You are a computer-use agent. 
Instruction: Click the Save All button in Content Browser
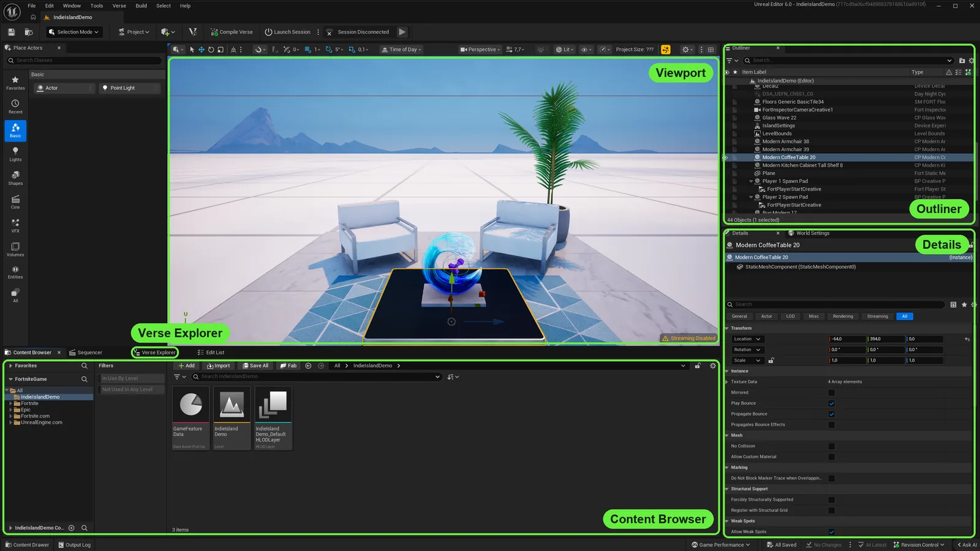[255, 365]
